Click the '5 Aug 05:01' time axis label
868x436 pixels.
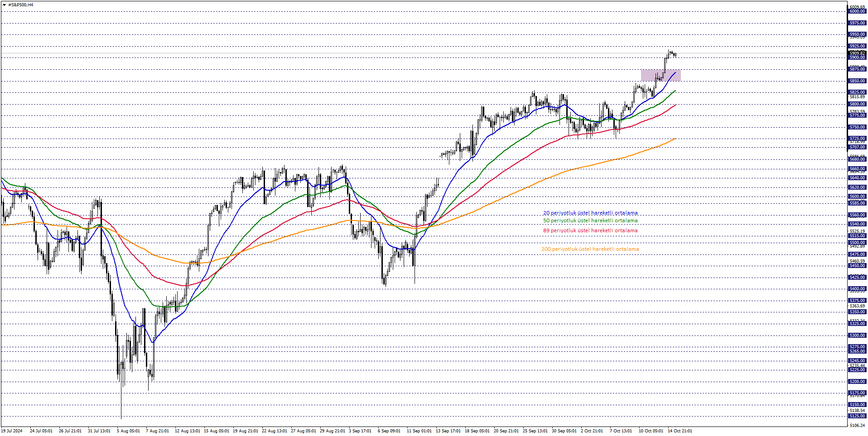(128, 431)
